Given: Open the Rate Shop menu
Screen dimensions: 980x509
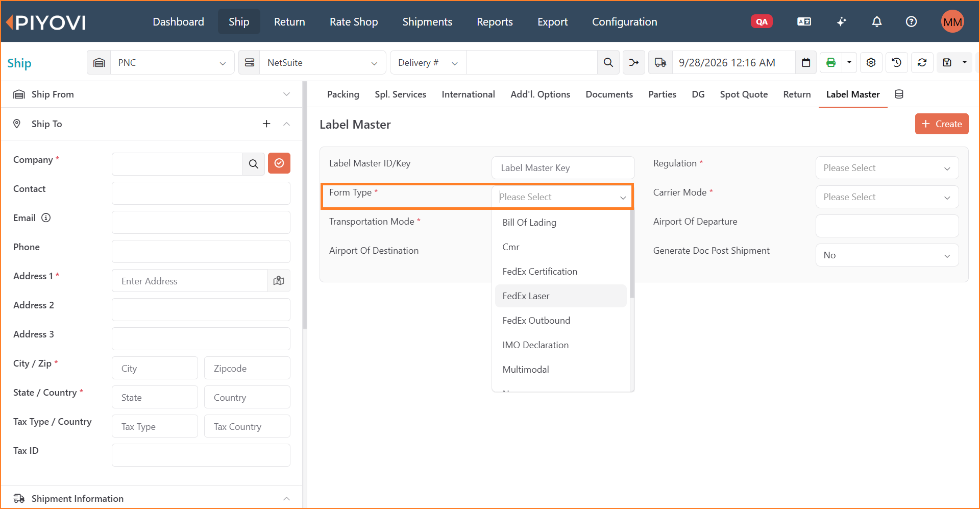Looking at the screenshot, I should 354,21.
